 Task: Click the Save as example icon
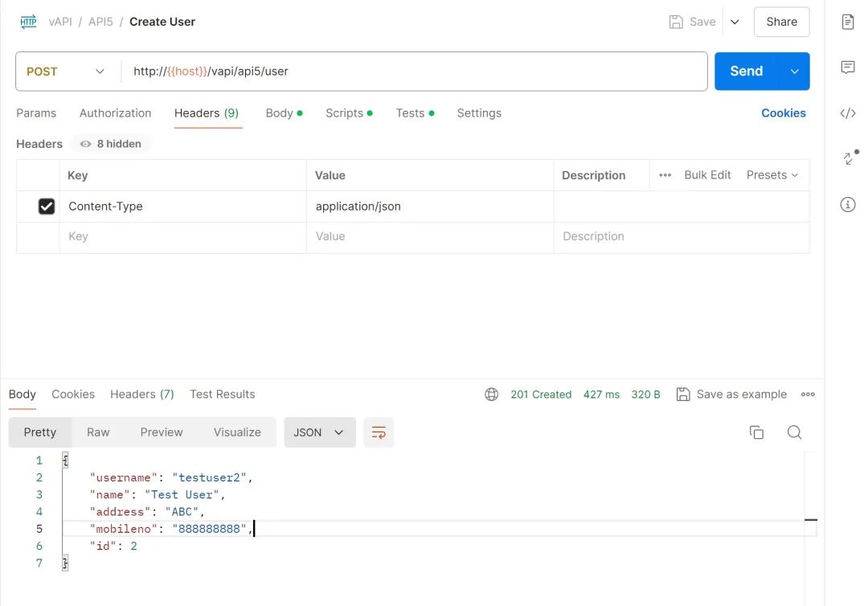(683, 394)
